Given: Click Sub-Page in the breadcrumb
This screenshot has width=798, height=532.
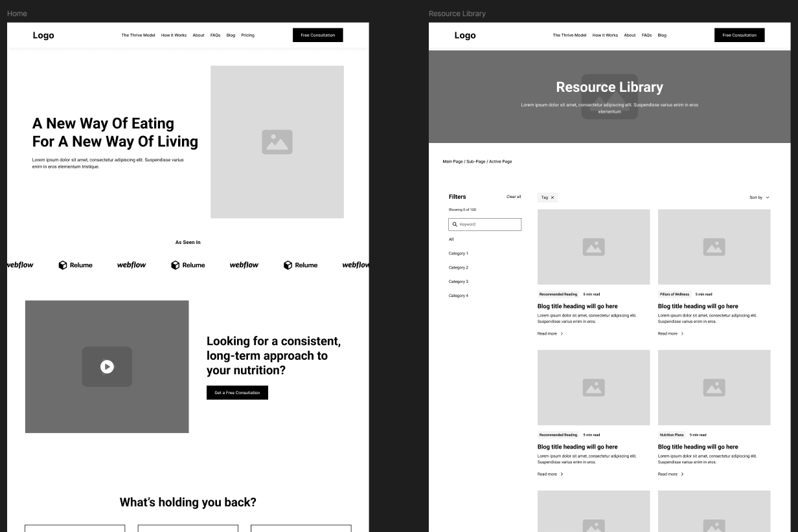Looking at the screenshot, I should click(x=476, y=161).
